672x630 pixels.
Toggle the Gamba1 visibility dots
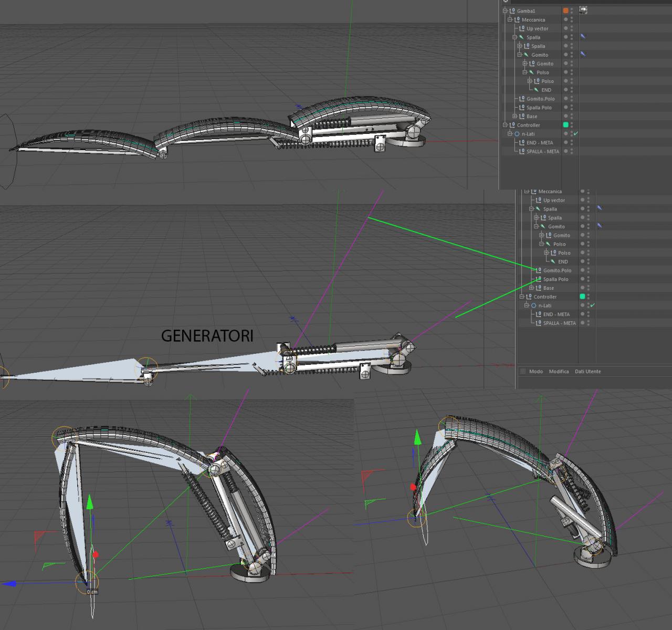[x=572, y=10]
